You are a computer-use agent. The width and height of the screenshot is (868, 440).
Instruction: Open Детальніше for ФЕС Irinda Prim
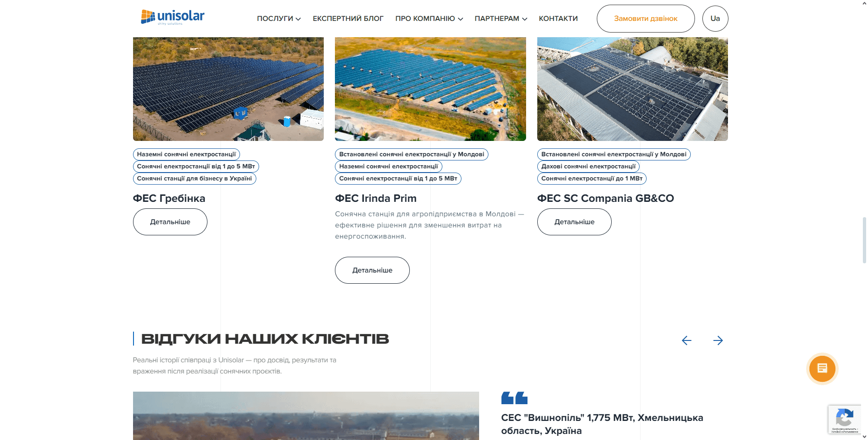click(x=372, y=270)
